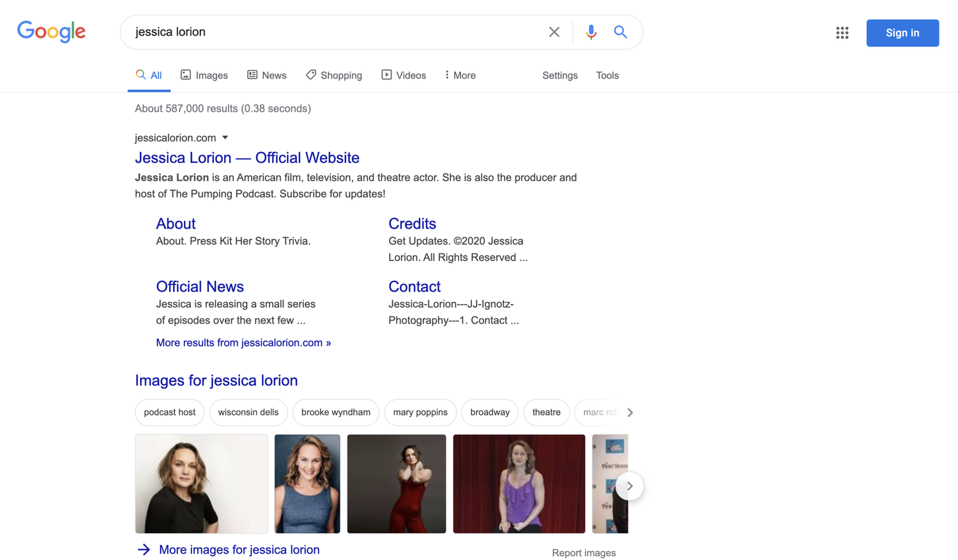The height and width of the screenshot is (560, 958).
Task: Switch to the News tab
Action: pyautogui.click(x=267, y=75)
